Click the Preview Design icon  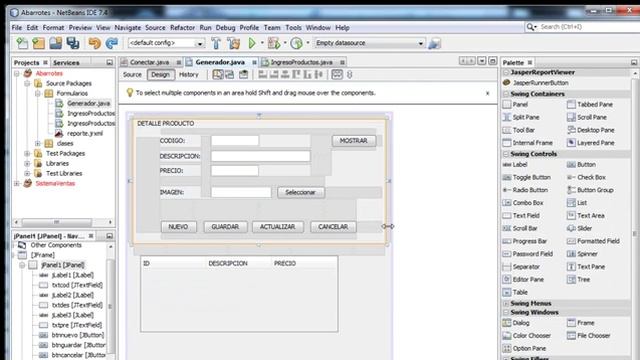point(244,75)
